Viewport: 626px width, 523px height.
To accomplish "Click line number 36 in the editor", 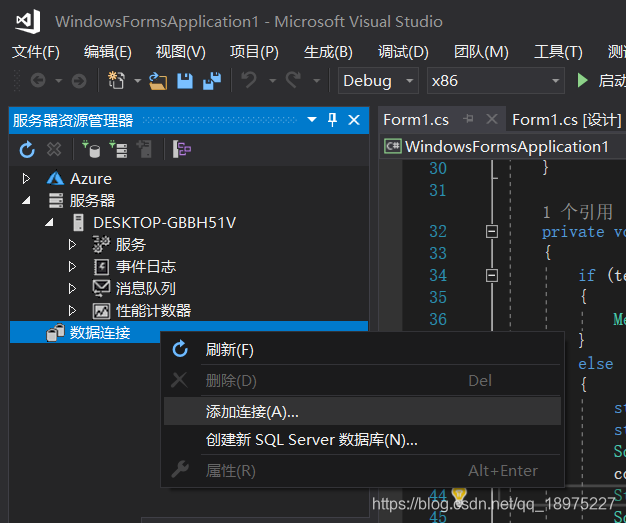I will tap(438, 319).
